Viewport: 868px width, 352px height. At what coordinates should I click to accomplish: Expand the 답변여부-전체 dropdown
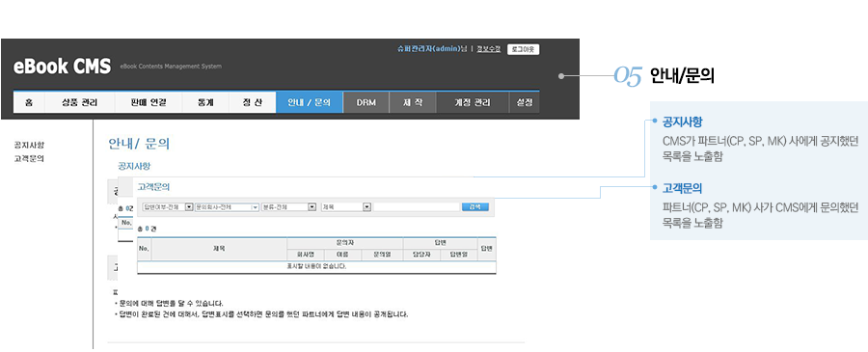tap(167, 207)
